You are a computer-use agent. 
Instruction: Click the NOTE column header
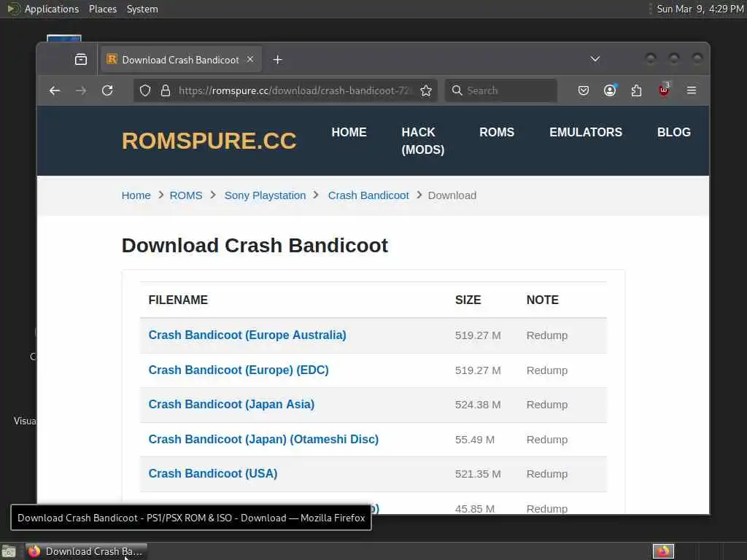click(x=543, y=300)
